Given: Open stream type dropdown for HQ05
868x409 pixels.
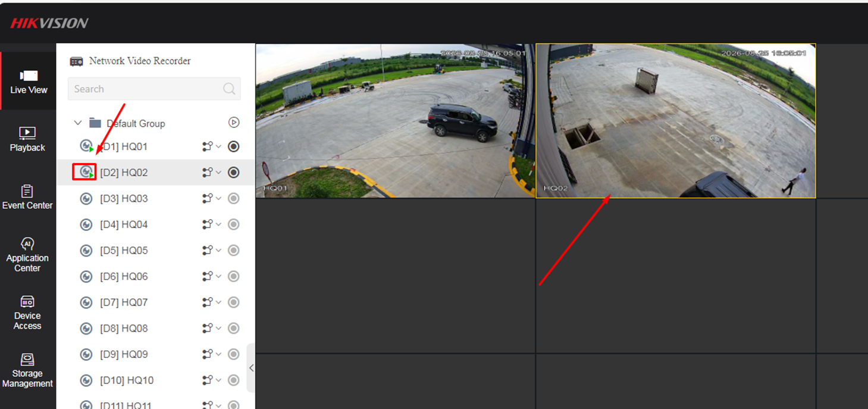Looking at the screenshot, I should 211,251.
